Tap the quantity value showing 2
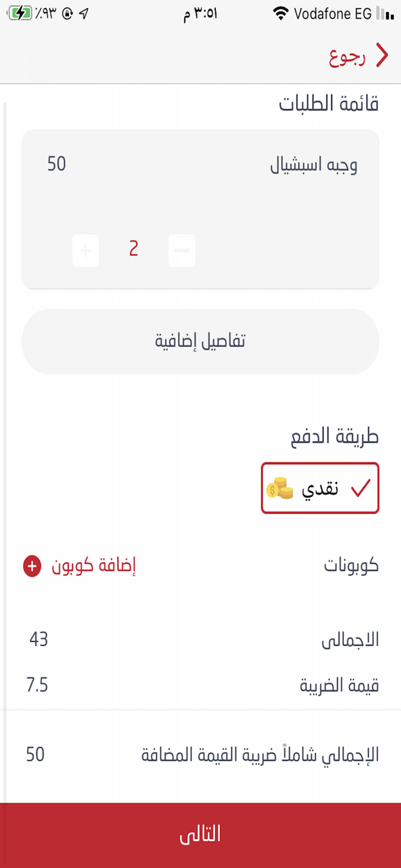Viewport: 401px width, 868px height. (x=133, y=250)
